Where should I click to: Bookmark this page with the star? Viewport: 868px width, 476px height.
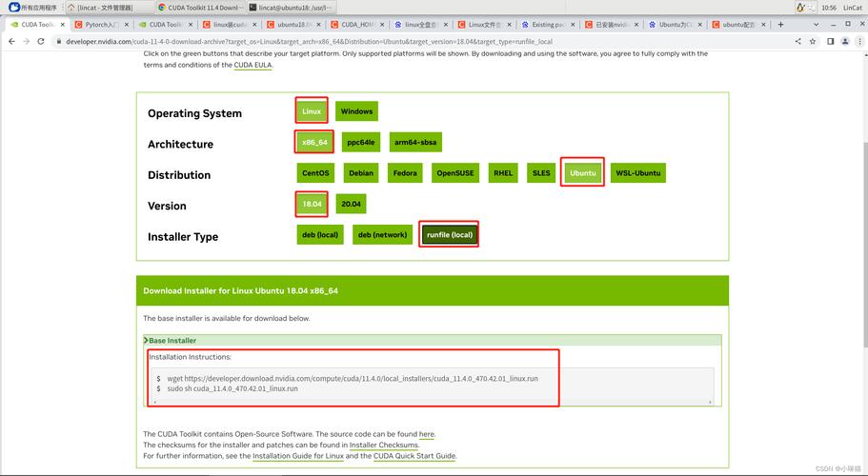(x=813, y=42)
